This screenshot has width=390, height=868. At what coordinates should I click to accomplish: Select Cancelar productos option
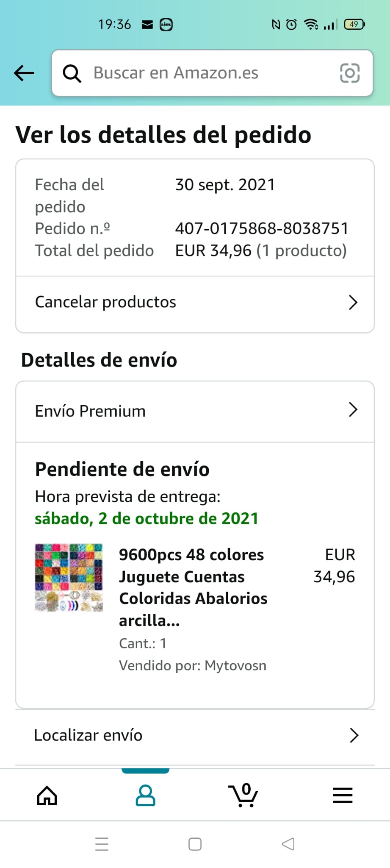click(195, 302)
